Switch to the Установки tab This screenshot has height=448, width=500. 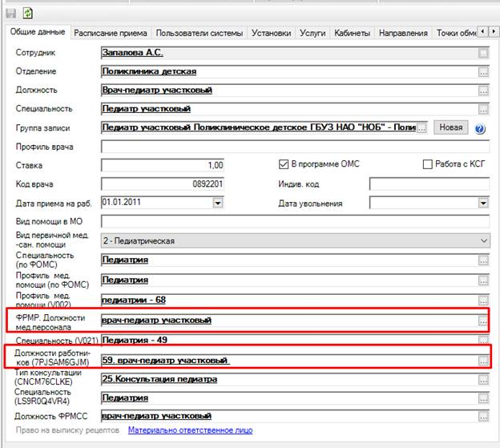click(x=271, y=33)
